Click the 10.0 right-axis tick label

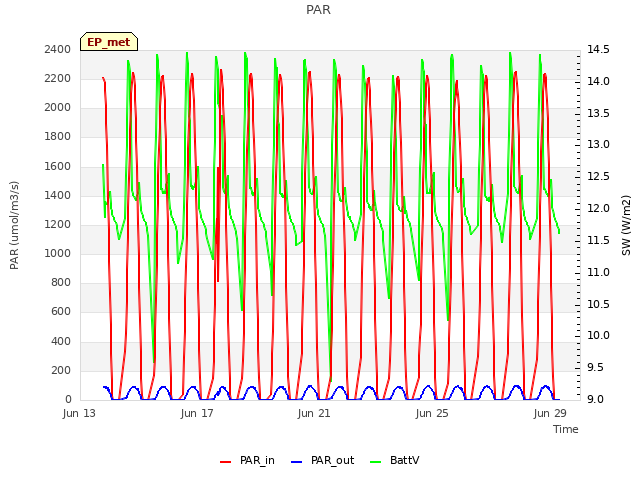[x=598, y=336]
